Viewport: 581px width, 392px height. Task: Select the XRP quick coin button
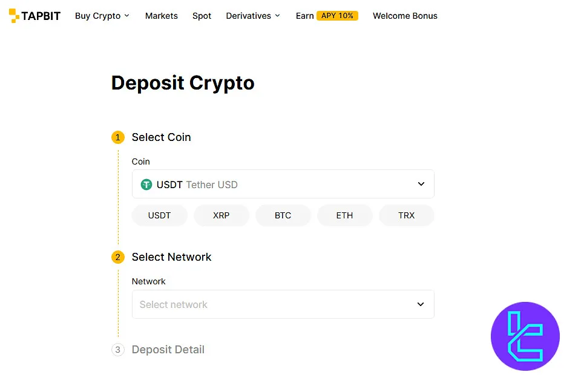coord(222,215)
